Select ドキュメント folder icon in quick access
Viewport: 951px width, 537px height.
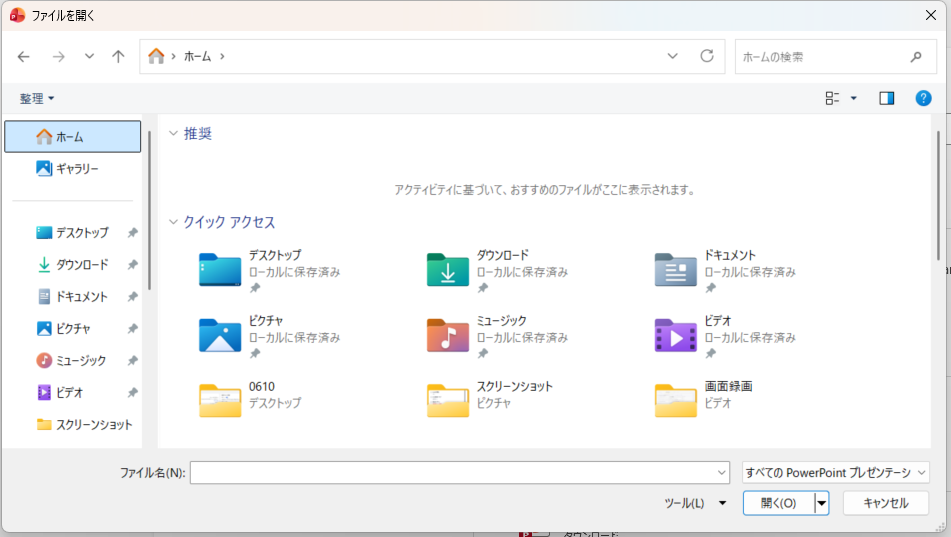coord(676,269)
